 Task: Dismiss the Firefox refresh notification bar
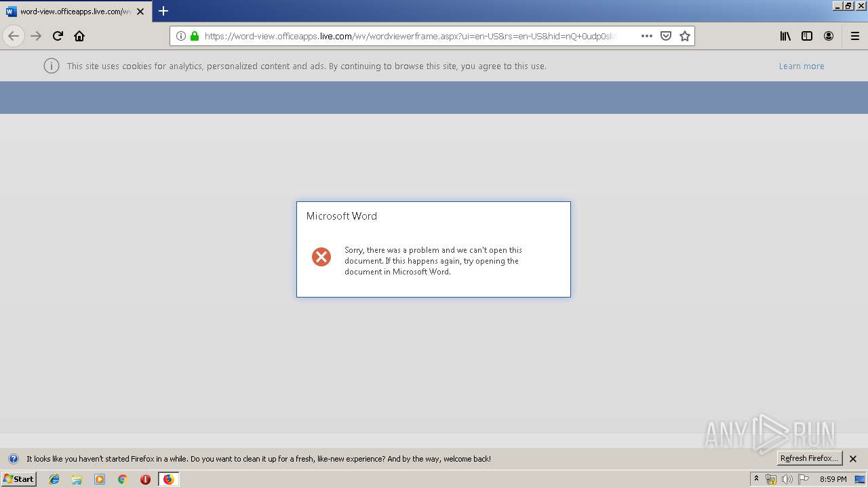pyautogui.click(x=854, y=459)
